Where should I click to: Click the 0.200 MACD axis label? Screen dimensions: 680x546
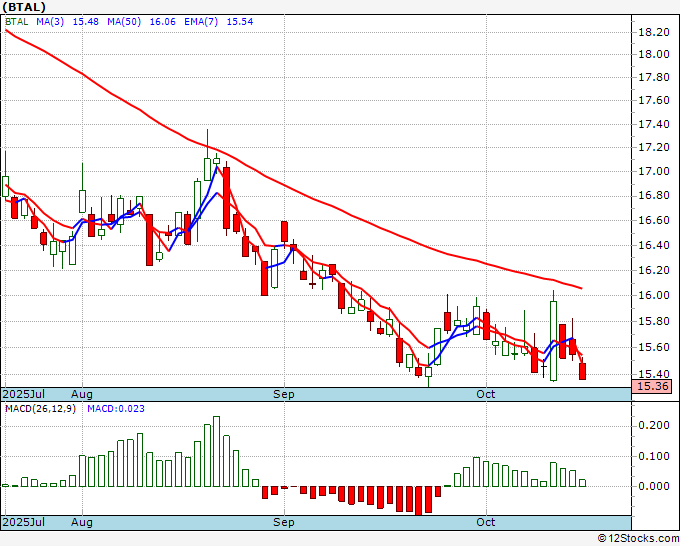coord(653,424)
